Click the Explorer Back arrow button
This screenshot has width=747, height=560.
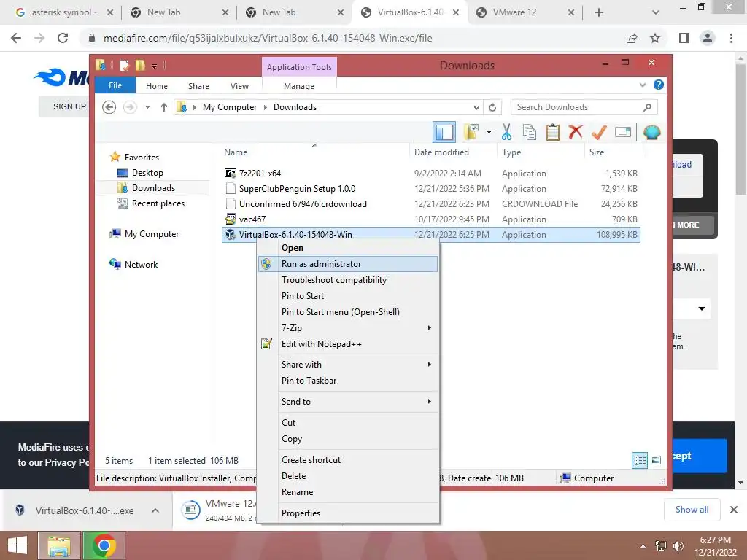tap(109, 107)
